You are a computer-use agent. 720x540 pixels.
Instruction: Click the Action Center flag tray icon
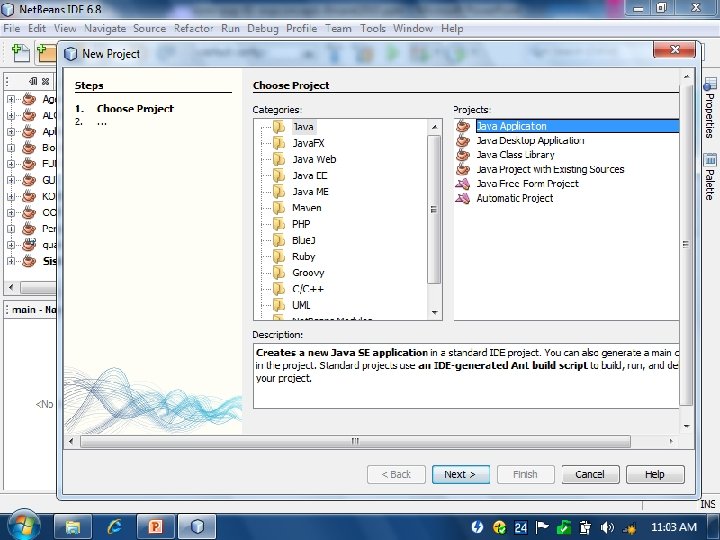[x=542, y=528]
